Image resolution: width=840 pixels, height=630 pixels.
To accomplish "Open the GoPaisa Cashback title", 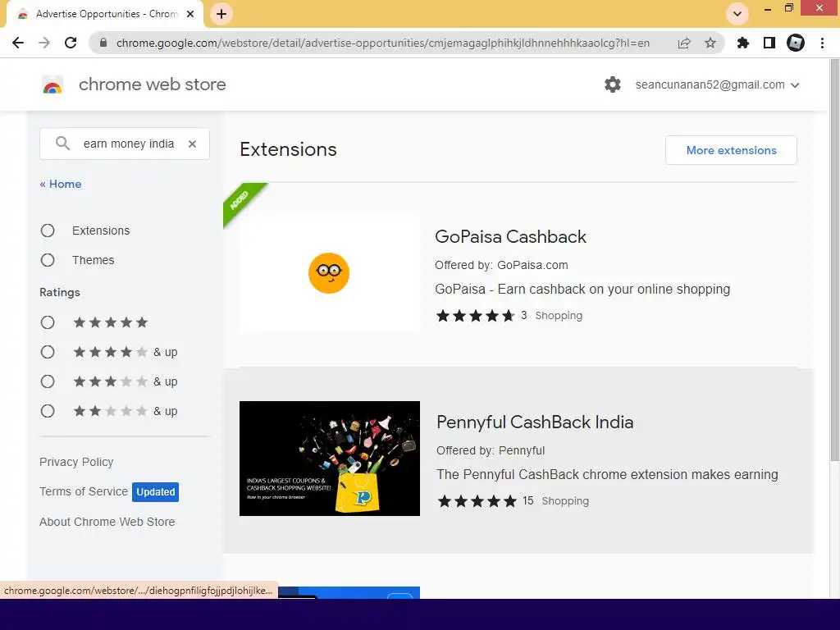I will click(510, 237).
